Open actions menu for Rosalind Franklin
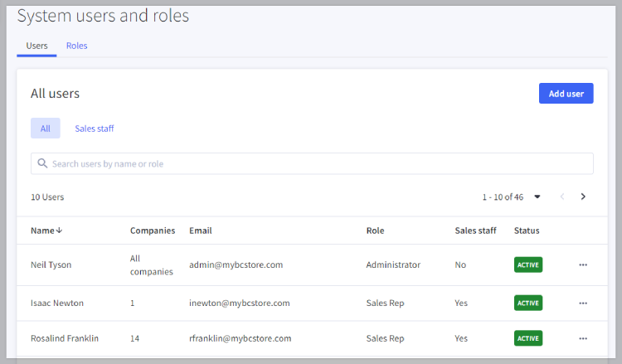 tap(582, 338)
